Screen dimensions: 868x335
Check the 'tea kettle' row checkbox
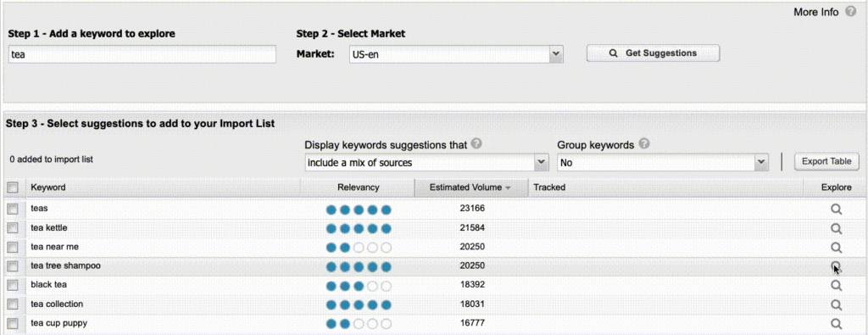click(12, 228)
